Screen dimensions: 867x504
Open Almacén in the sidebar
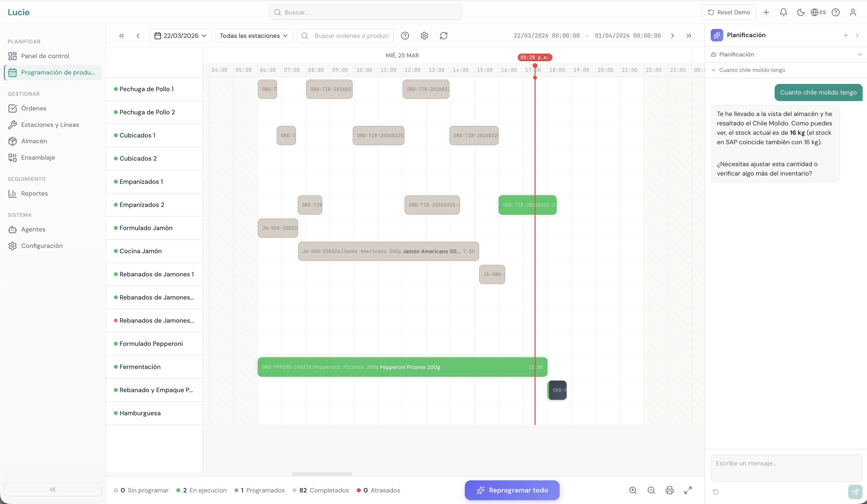pos(34,141)
